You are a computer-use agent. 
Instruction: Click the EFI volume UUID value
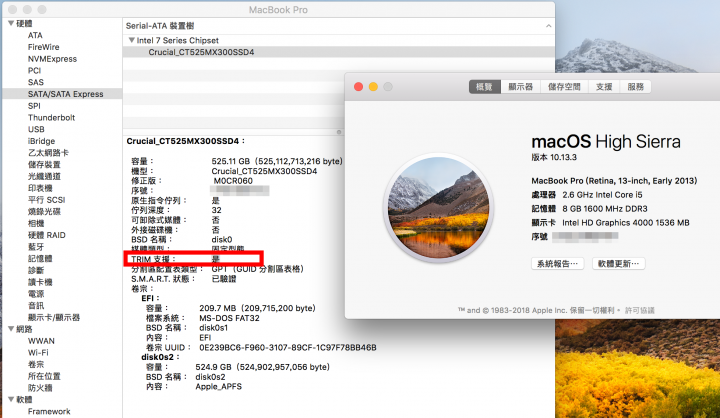[x=287, y=347]
